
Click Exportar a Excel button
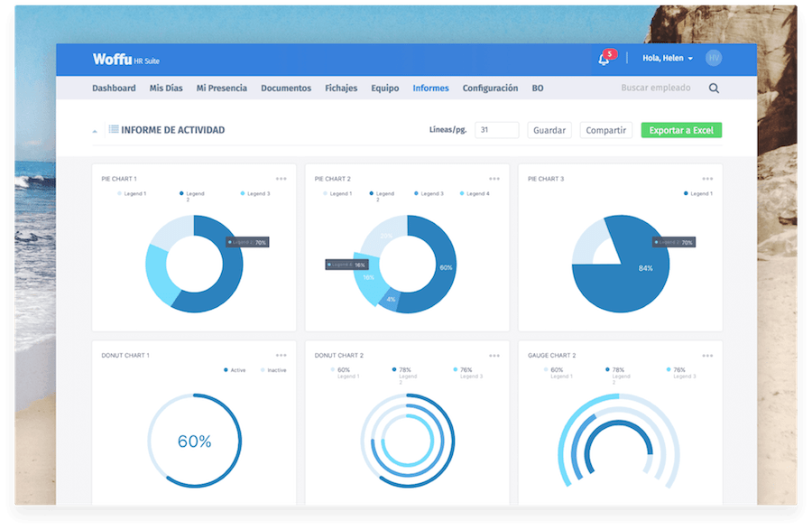point(681,130)
